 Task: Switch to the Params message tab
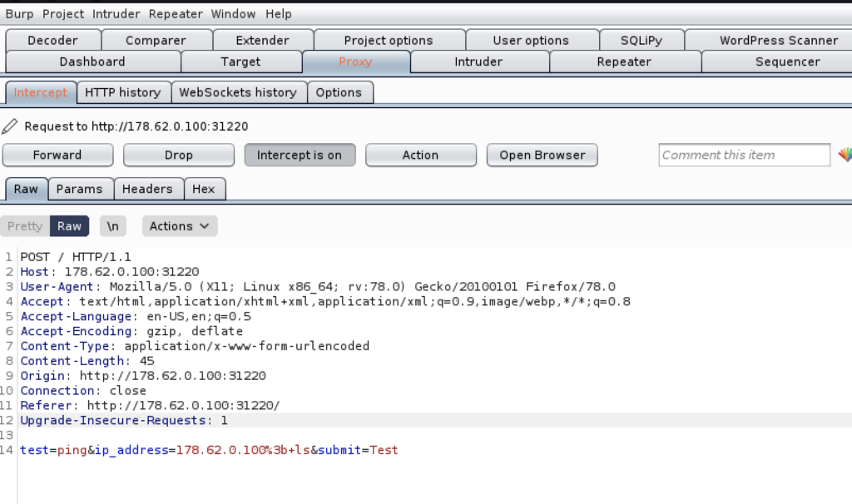coord(79,189)
